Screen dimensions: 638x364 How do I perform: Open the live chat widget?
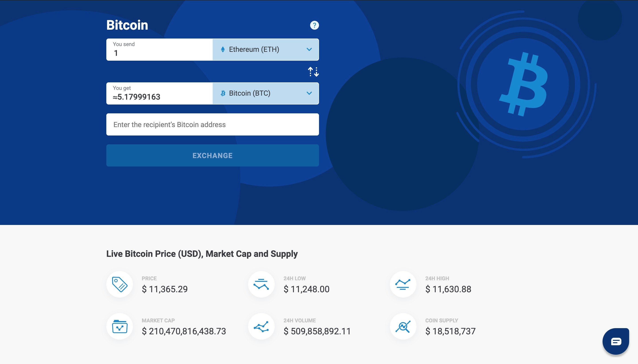(616, 341)
